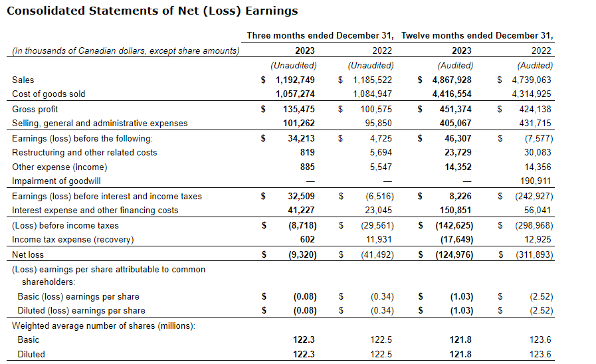This screenshot has width=596, height=364.
Task: Click the In thousands of Canadian dollars note
Action: (x=126, y=51)
